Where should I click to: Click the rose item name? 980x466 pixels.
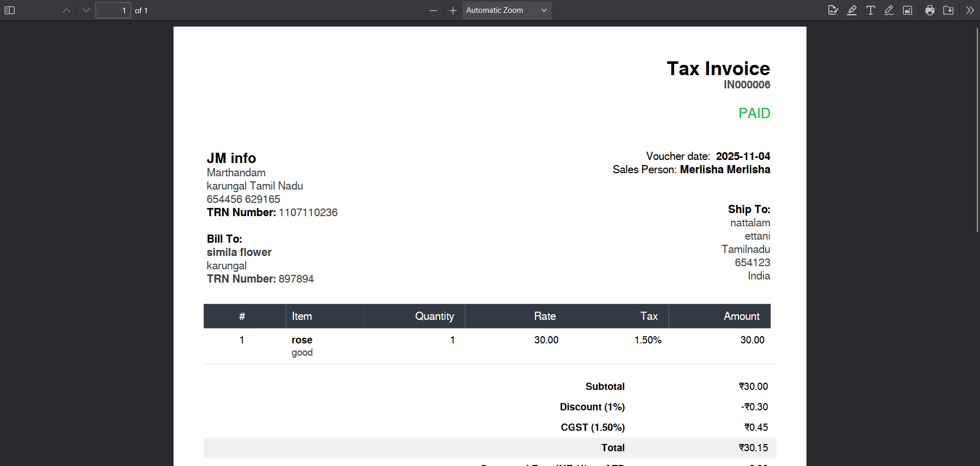pos(302,340)
